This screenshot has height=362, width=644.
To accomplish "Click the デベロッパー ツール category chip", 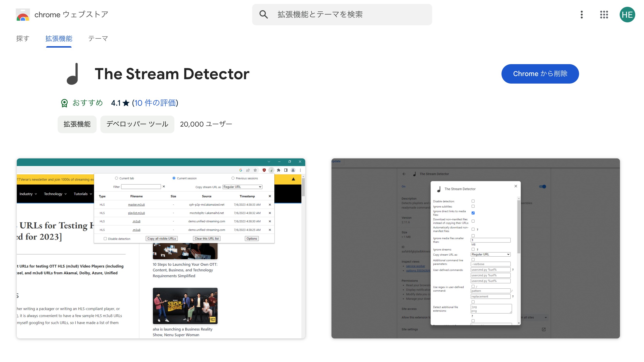I will coord(137,124).
